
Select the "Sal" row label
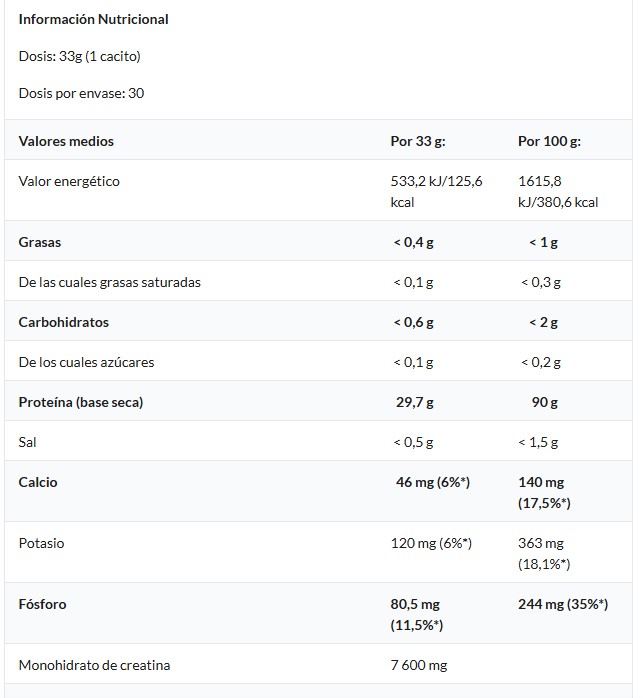[28, 442]
